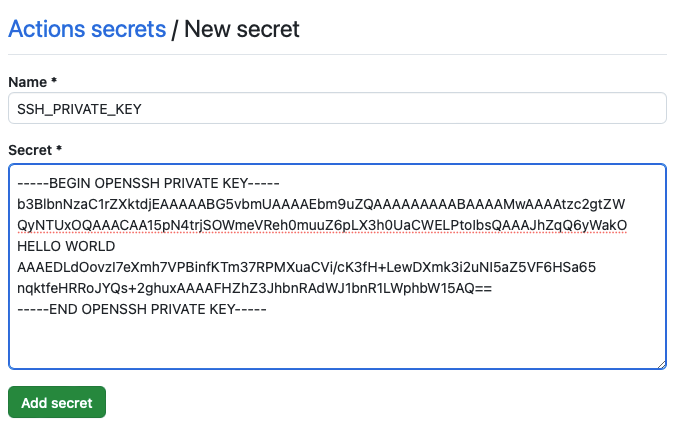Click the key line starting with nqktfeHRRoJYQs

click(x=254, y=288)
